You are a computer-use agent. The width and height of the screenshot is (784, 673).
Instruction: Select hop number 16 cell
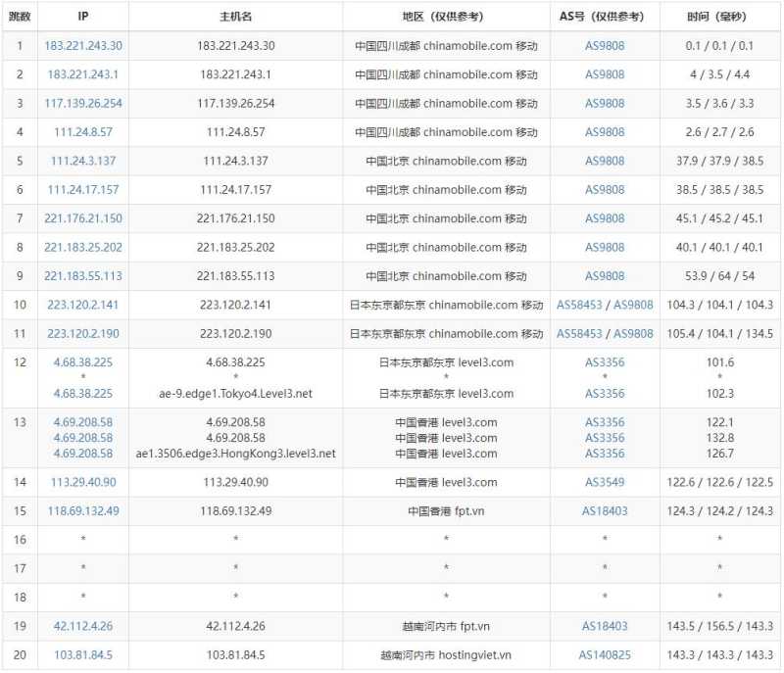20,540
